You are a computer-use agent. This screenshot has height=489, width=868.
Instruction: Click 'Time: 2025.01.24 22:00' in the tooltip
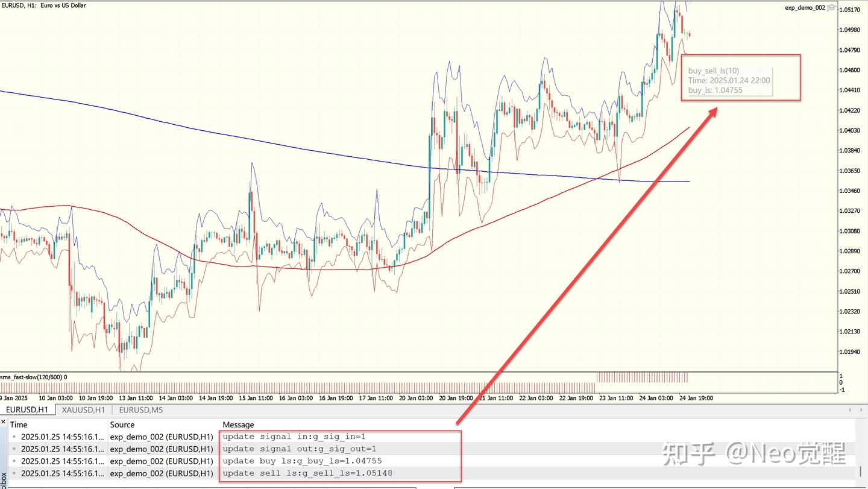coord(729,80)
